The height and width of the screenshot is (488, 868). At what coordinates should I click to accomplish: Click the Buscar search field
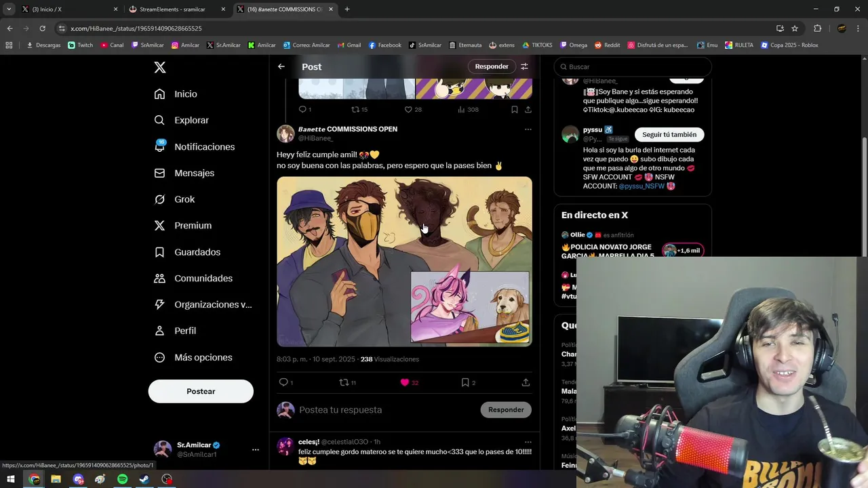coord(633,66)
